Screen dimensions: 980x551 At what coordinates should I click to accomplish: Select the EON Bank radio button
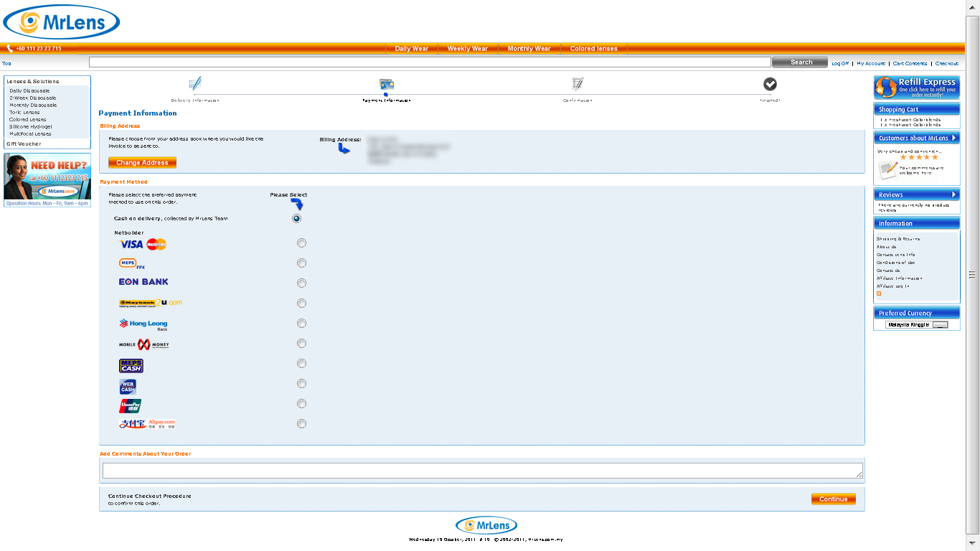click(301, 283)
